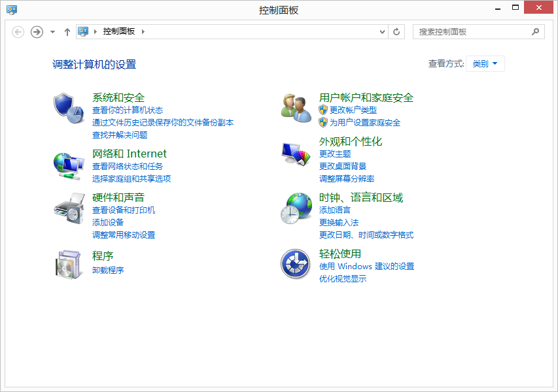Click 更换输入法 link
This screenshot has width=558, height=392.
(339, 223)
